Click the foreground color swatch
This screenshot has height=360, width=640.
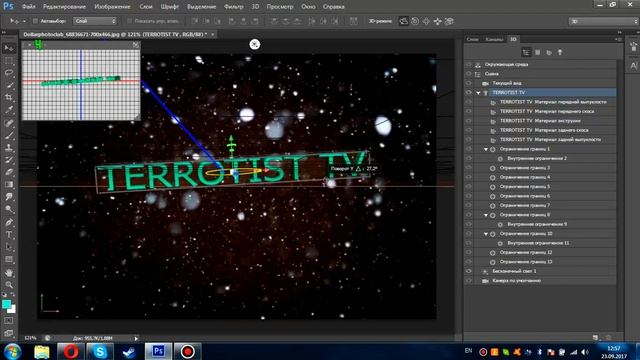(6, 304)
